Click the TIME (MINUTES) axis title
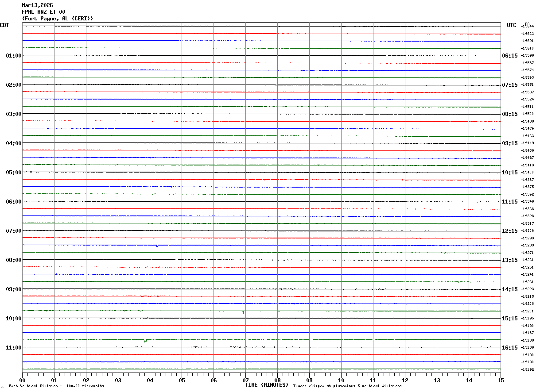Image resolution: width=536 pixels, height=392 pixels. [x=267, y=385]
